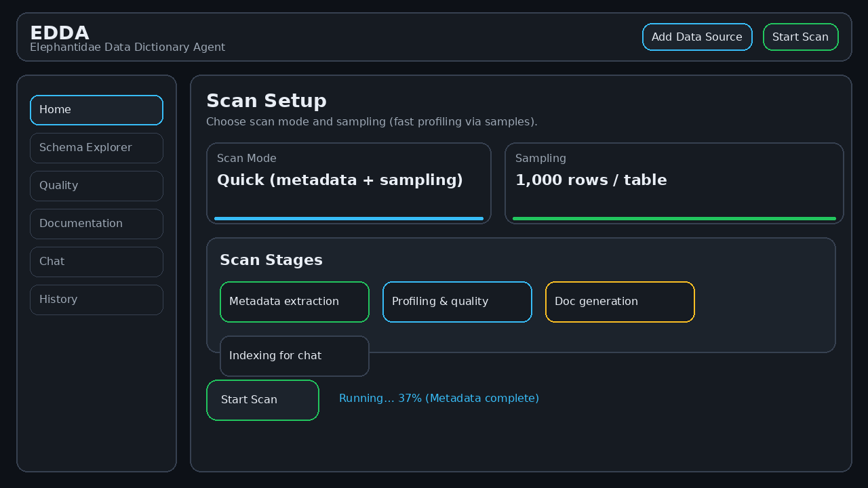The image size is (868, 488).
Task: Toggle the Profiling & quality stage
Action: 457,302
